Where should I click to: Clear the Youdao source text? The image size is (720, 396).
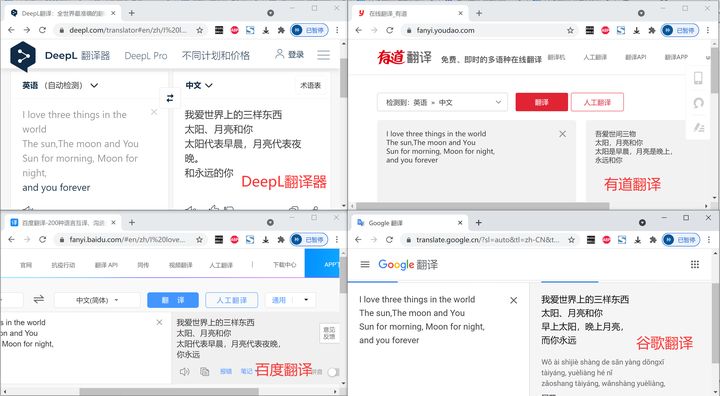[x=562, y=134]
